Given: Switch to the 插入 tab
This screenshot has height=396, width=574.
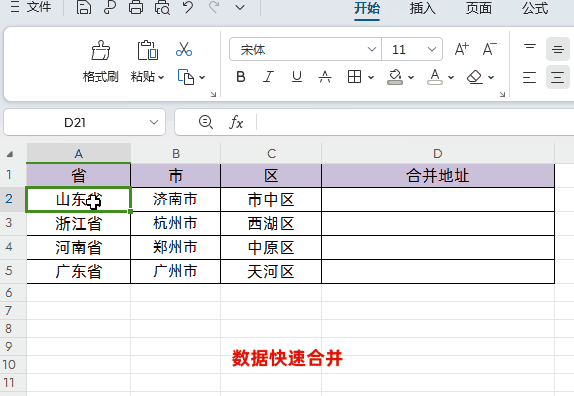Looking at the screenshot, I should pos(422,8).
